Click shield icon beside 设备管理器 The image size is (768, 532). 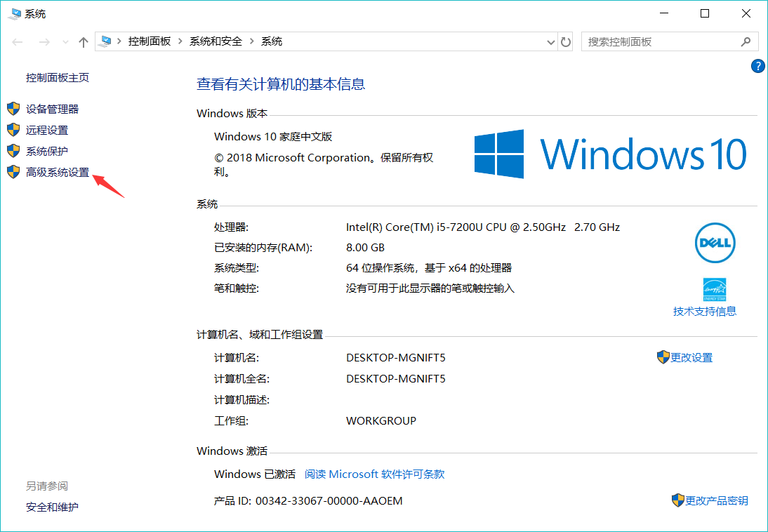(14, 109)
